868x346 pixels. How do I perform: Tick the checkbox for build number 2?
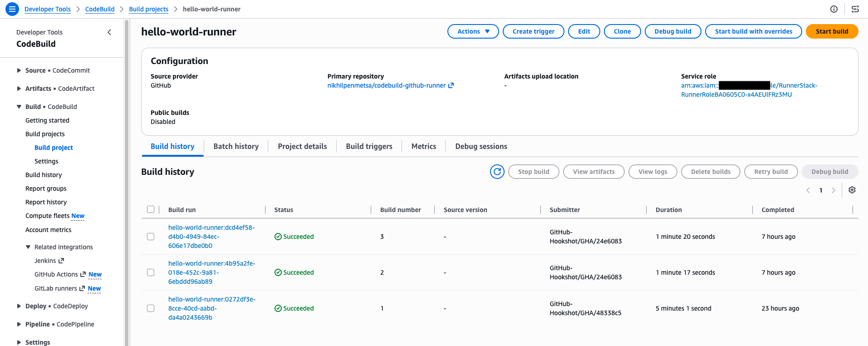pos(151,272)
